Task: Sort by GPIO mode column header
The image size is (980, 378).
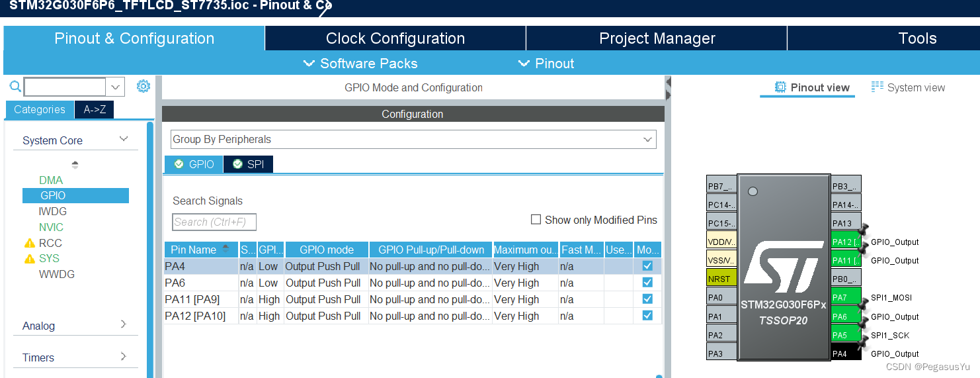Action: coord(327,250)
